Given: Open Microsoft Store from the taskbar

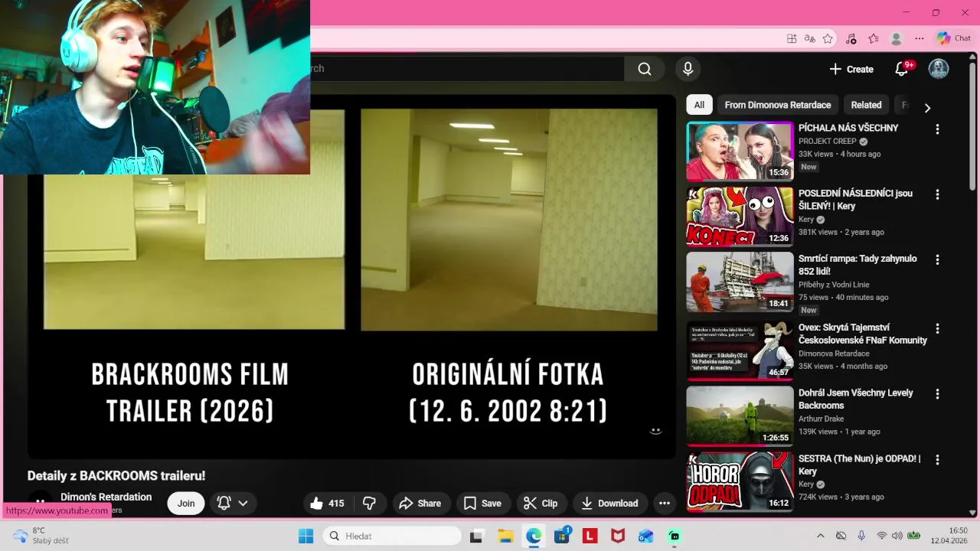Looking at the screenshot, I should [x=562, y=536].
